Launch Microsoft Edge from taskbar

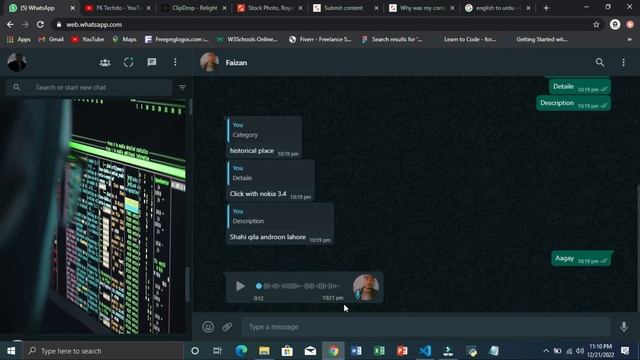tap(241, 351)
